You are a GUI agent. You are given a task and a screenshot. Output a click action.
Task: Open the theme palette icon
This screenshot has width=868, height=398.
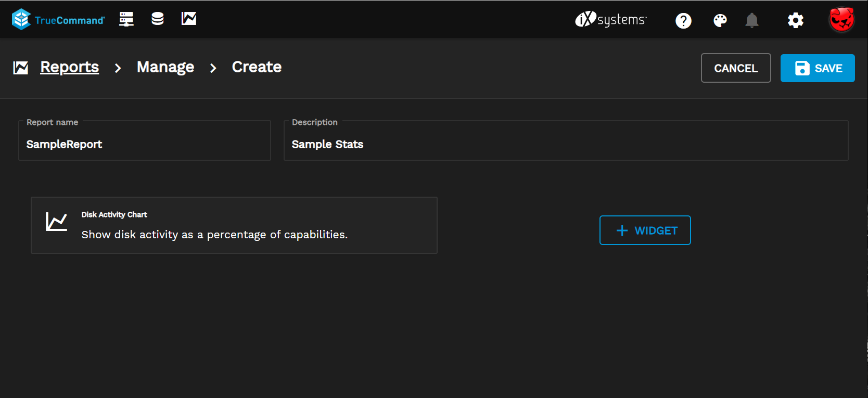720,21
